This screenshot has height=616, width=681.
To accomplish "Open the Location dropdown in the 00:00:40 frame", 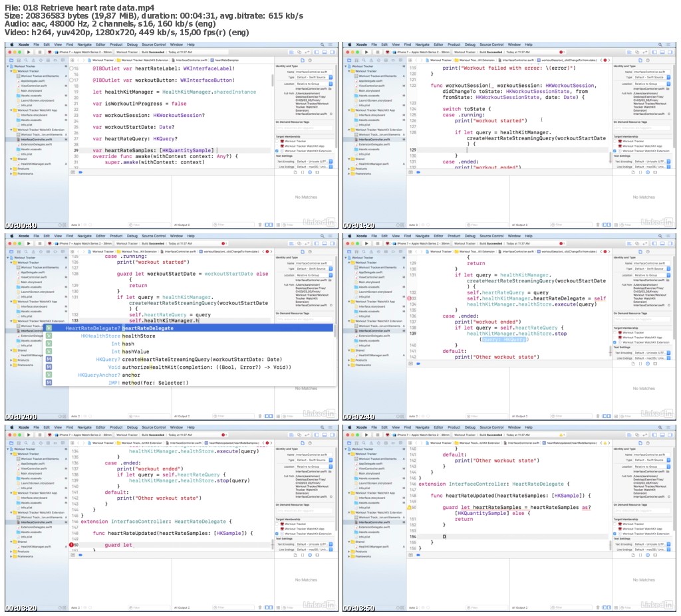I will coord(314,84).
